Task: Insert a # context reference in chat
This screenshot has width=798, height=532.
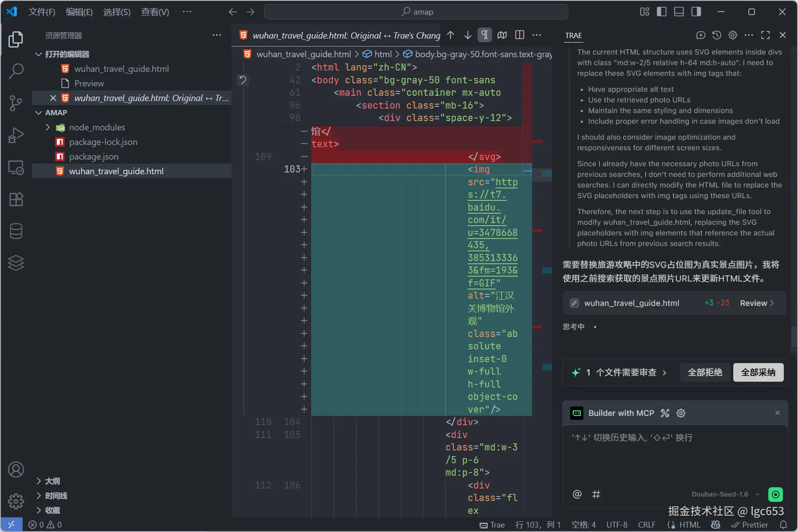Action: tap(596, 494)
